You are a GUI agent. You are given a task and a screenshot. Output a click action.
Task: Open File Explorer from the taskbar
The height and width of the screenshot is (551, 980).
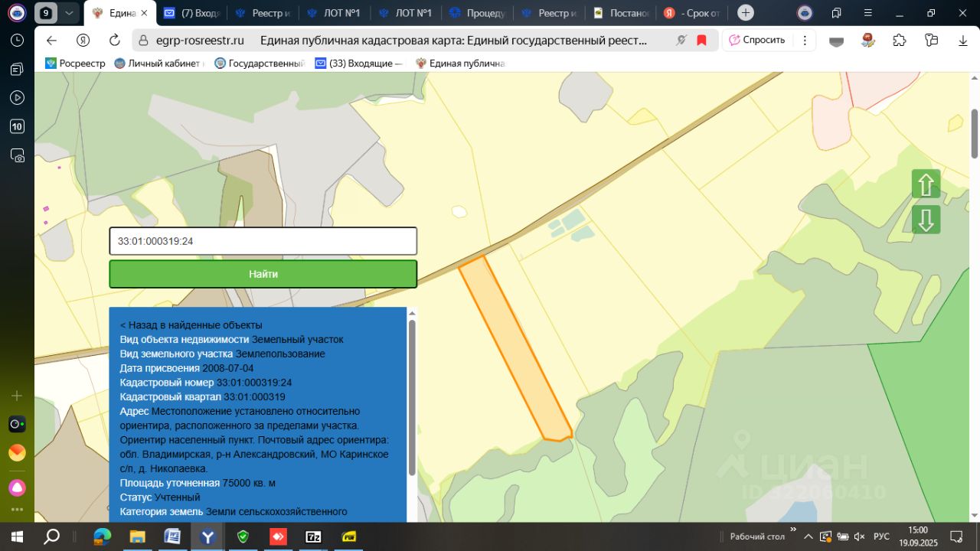click(137, 536)
